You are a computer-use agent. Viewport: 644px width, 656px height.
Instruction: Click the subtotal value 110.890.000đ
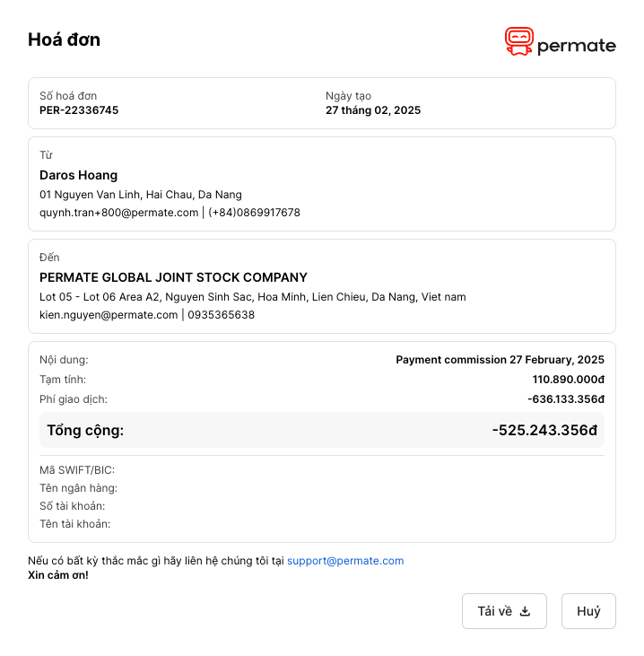pyautogui.click(x=569, y=380)
